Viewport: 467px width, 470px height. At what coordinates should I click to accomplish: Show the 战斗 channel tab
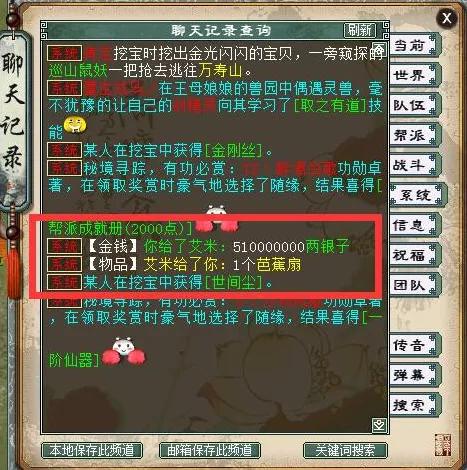(413, 165)
